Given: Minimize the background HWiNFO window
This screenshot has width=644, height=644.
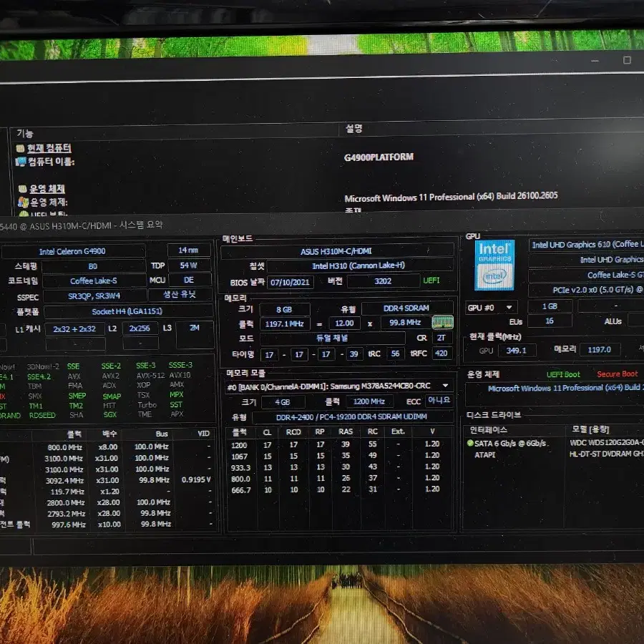Looking at the screenshot, I should coord(595,61).
